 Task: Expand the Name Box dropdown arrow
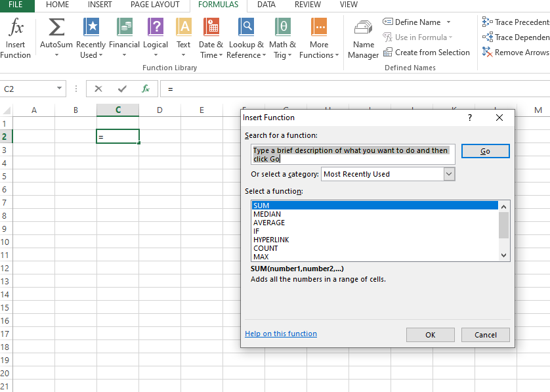tap(59, 89)
